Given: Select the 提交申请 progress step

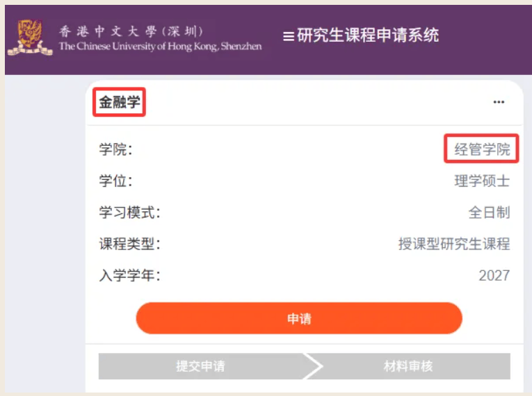Looking at the screenshot, I should pyautogui.click(x=200, y=366).
